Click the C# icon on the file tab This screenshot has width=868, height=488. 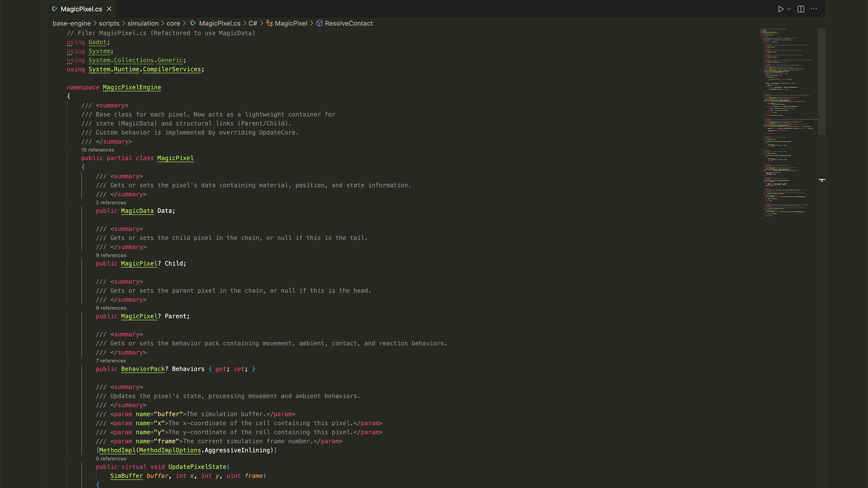click(x=55, y=9)
